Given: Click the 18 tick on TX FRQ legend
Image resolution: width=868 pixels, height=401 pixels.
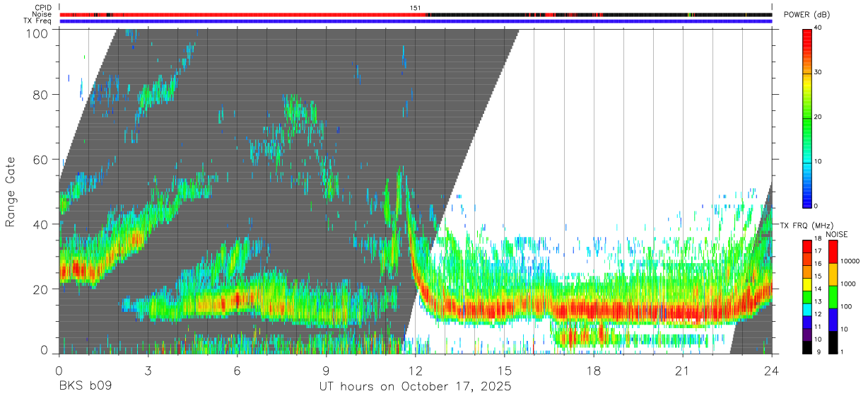Looking at the screenshot, I should click(x=818, y=239).
